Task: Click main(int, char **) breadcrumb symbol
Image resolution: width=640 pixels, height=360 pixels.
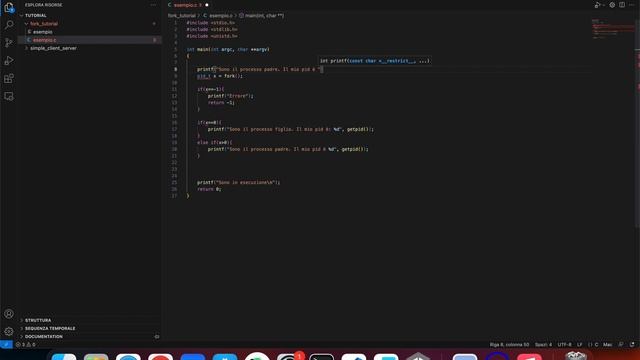Action: coord(261,16)
